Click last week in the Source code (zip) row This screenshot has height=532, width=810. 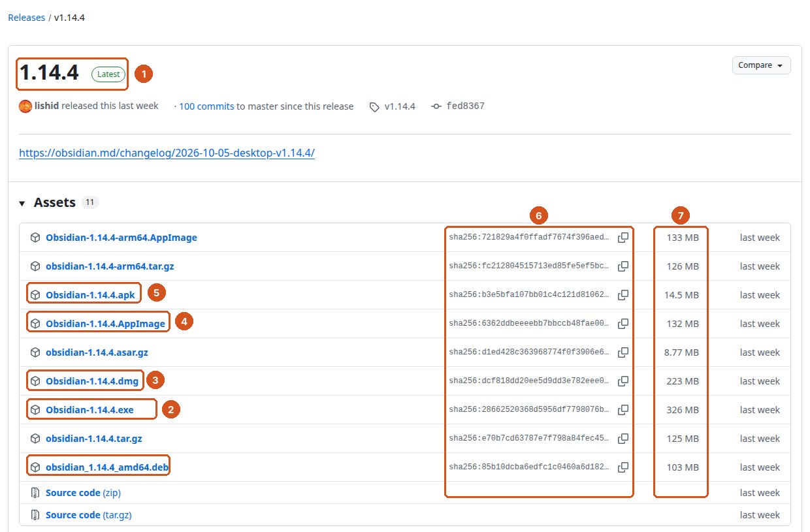point(760,493)
